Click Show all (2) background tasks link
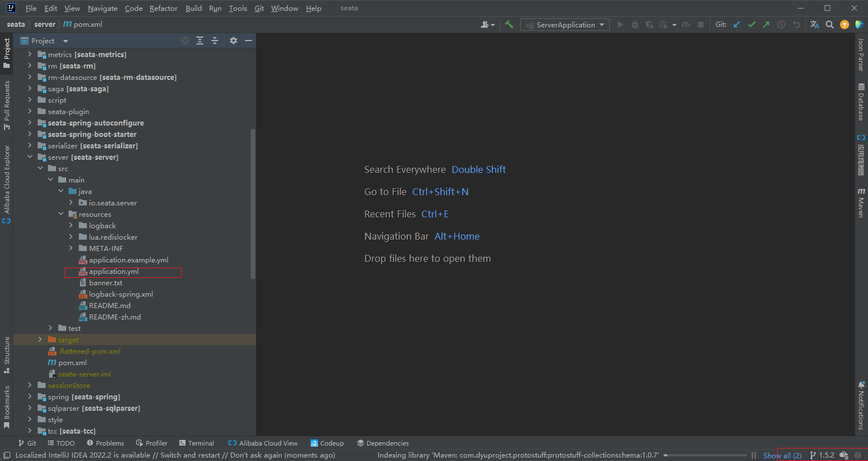 (x=782, y=455)
